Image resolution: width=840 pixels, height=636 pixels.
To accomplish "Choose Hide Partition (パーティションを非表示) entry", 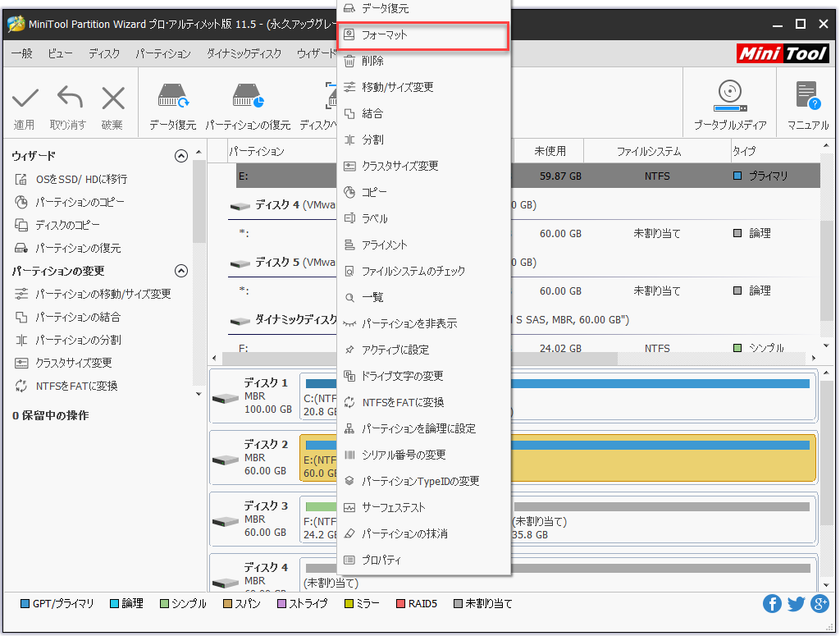I will point(423,323).
